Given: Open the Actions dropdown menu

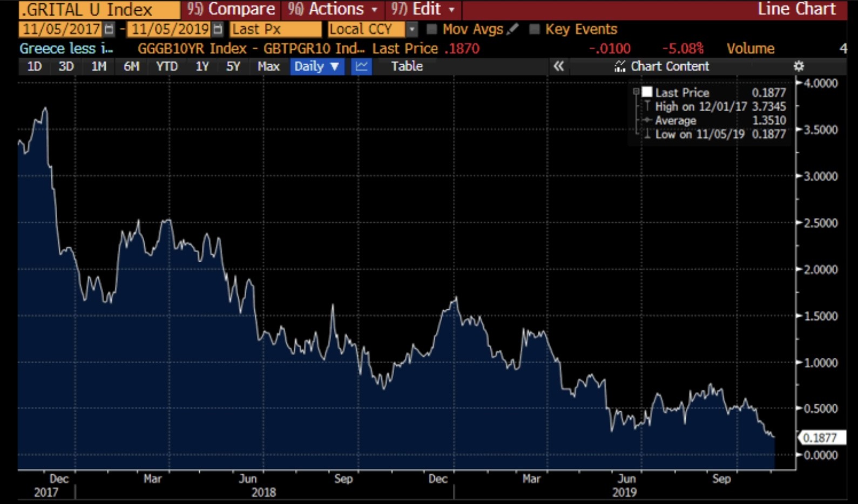Looking at the screenshot, I should coord(332,9).
